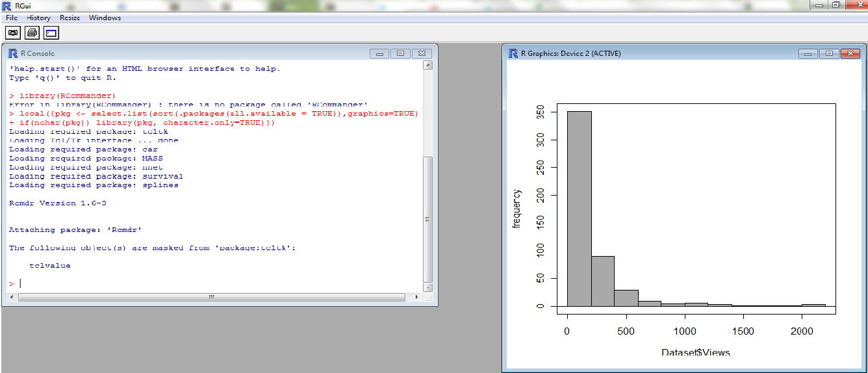Screen dimensions: 868x373
Task: Click the return focus to console icon
Action: [x=51, y=32]
